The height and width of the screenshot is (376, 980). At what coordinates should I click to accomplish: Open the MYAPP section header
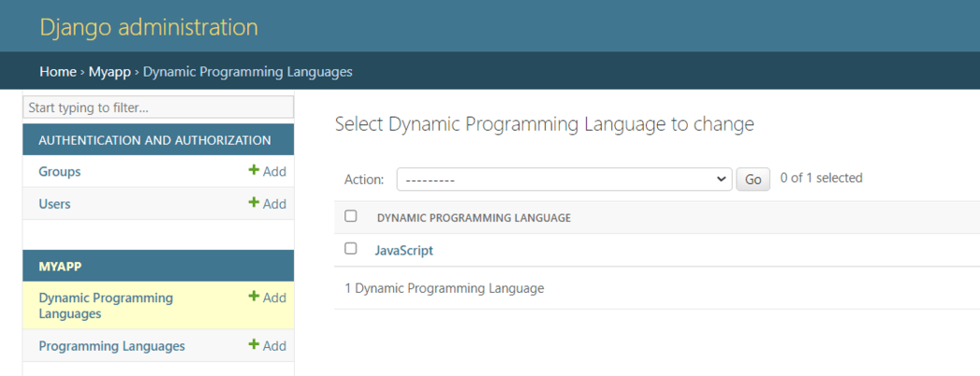pyautogui.click(x=60, y=267)
